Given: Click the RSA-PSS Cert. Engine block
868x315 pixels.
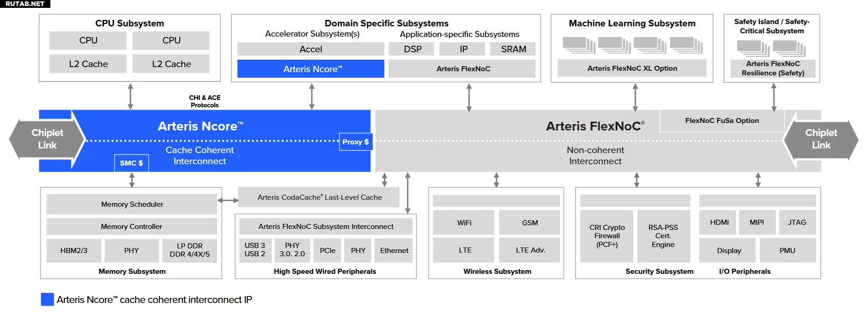Looking at the screenshot, I should (x=663, y=236).
